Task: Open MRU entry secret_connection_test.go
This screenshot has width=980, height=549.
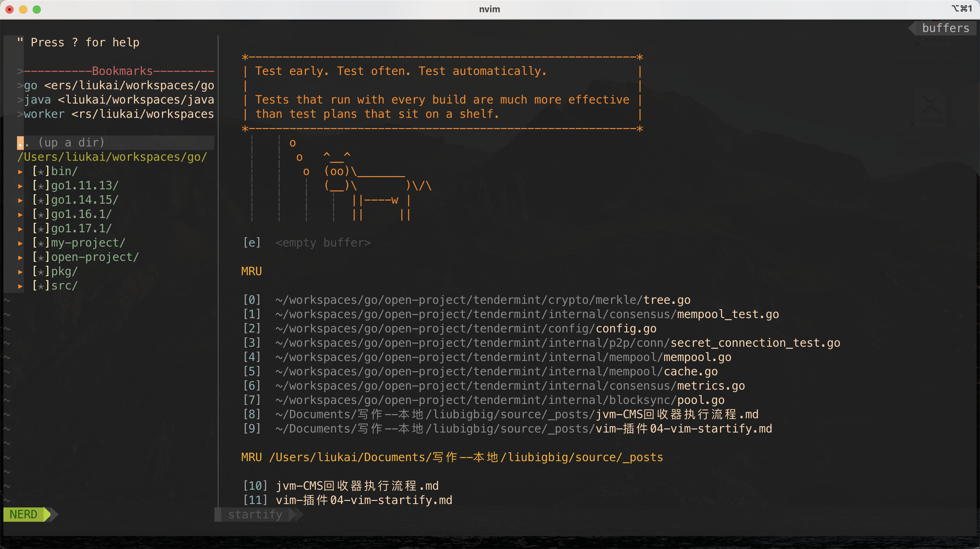Action: pos(542,343)
